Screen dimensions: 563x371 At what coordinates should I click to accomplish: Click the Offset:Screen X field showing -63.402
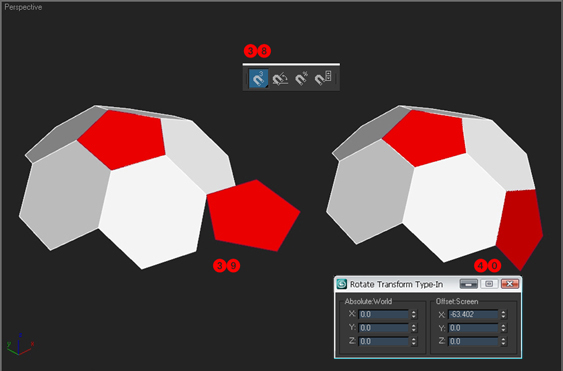pos(473,315)
